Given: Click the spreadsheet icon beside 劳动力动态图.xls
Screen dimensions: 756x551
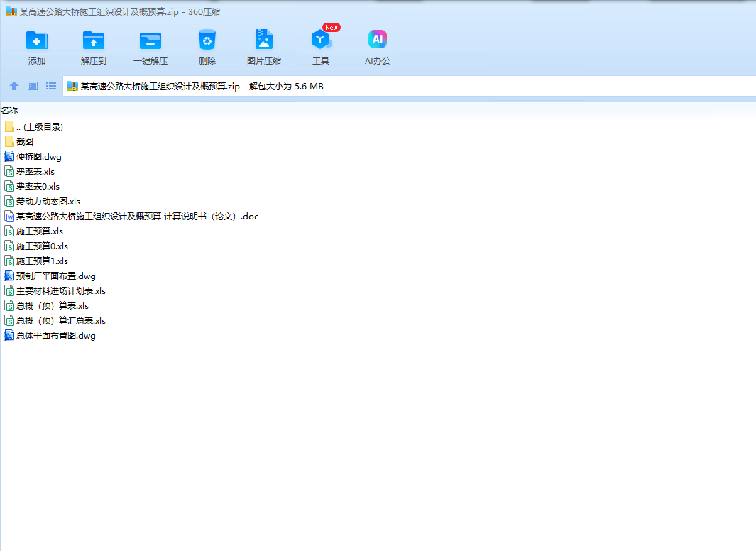Looking at the screenshot, I should pos(9,202).
